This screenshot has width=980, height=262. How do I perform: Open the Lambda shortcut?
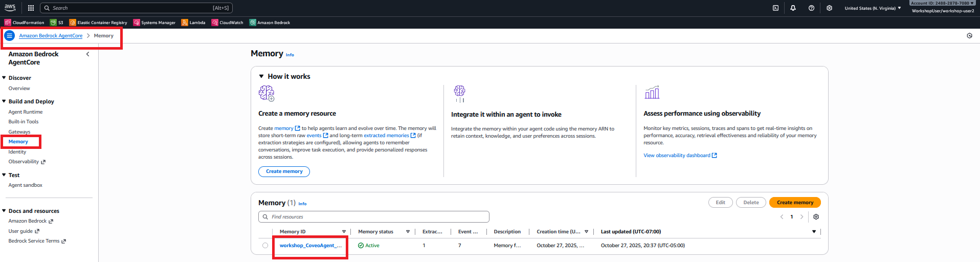[193, 23]
